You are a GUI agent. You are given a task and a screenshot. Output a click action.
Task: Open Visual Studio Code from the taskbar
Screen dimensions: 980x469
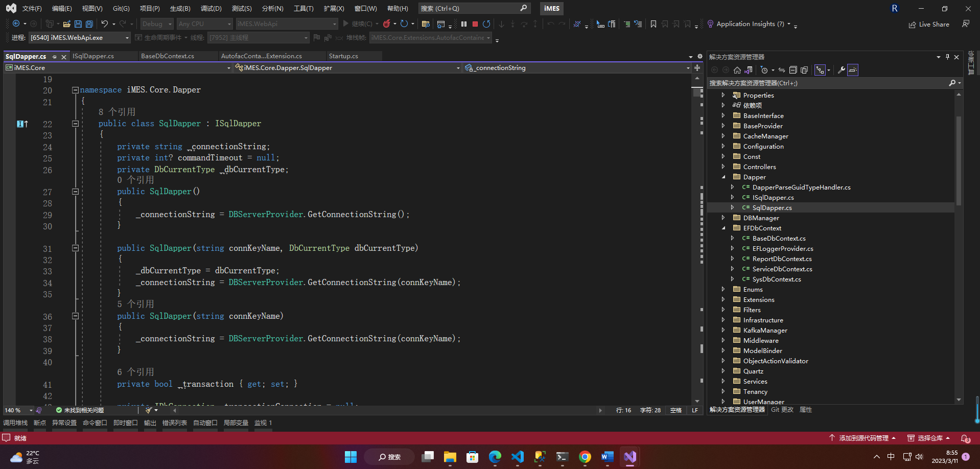(518, 457)
